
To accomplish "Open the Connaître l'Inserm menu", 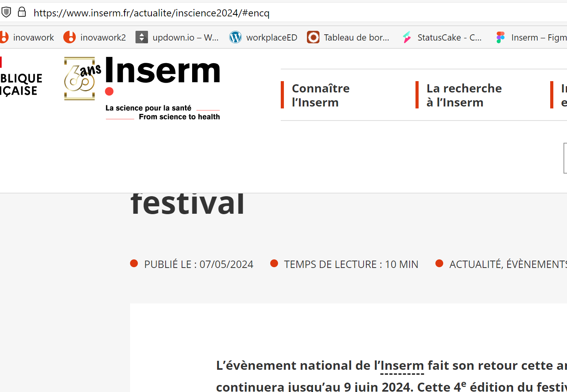I will tap(321, 95).
